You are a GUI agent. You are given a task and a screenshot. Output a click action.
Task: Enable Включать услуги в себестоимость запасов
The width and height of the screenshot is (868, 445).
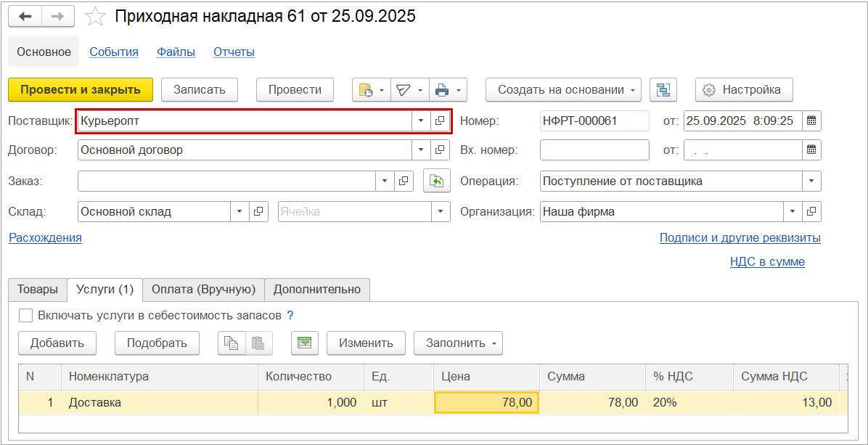(25, 315)
